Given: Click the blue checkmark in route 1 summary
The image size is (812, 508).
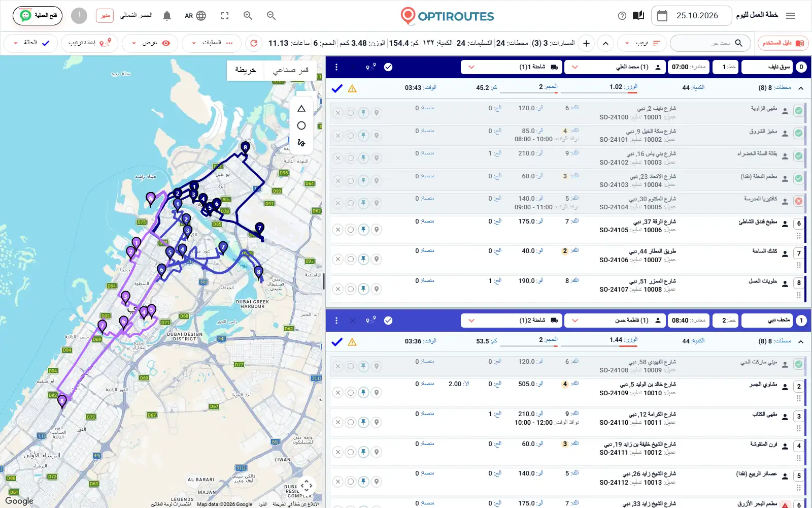Looking at the screenshot, I should point(337,88).
